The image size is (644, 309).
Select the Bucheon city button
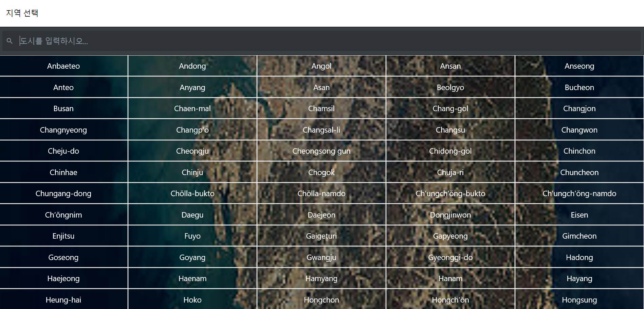pyautogui.click(x=579, y=87)
